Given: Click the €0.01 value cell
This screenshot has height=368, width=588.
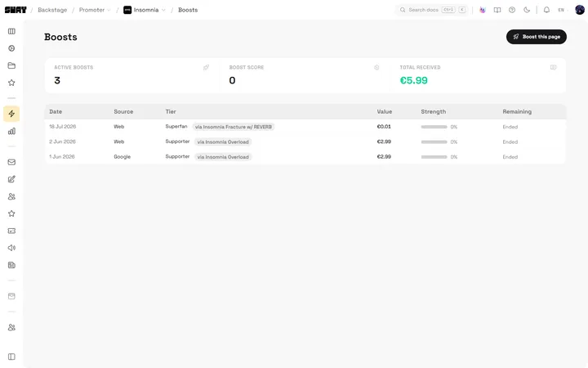Looking at the screenshot, I should [x=384, y=127].
